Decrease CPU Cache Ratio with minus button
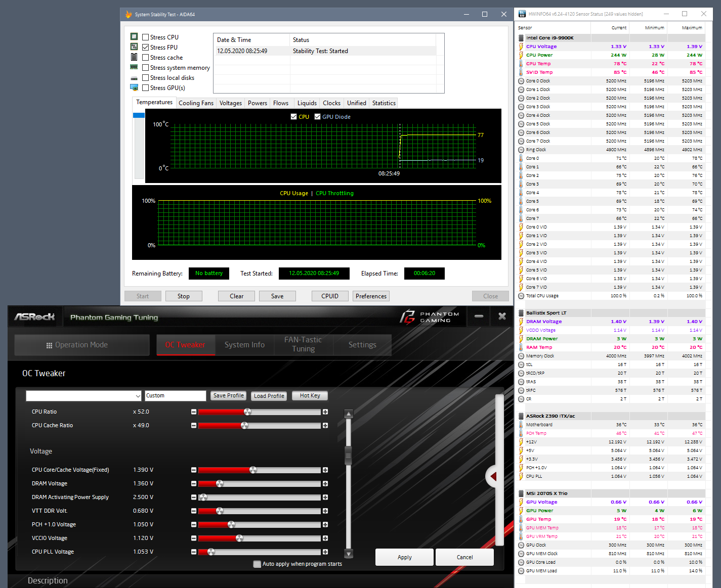The image size is (721, 588). pyautogui.click(x=194, y=426)
